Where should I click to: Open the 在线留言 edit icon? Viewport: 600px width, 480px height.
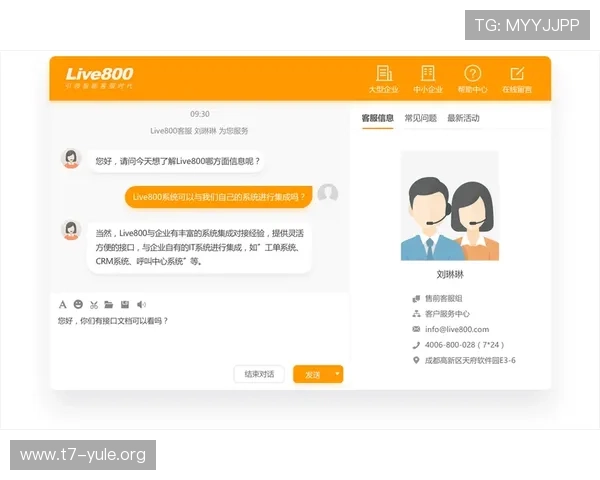[x=517, y=73]
